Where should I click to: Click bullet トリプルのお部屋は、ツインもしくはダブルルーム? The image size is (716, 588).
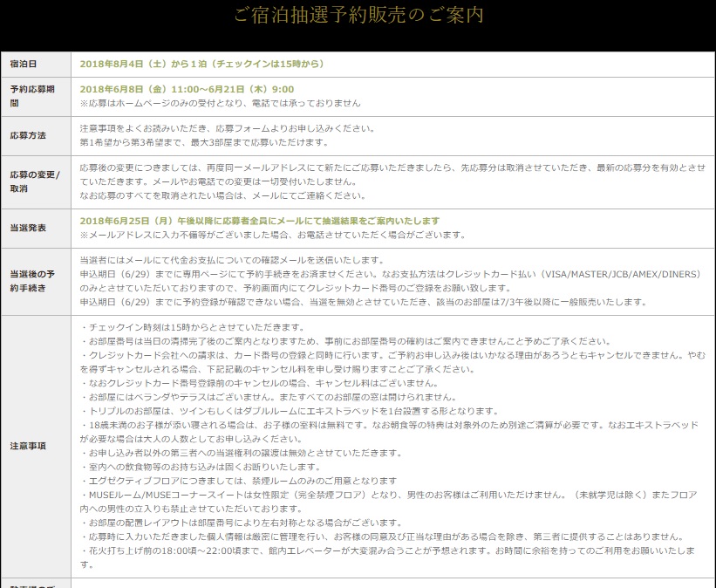tap(290, 411)
